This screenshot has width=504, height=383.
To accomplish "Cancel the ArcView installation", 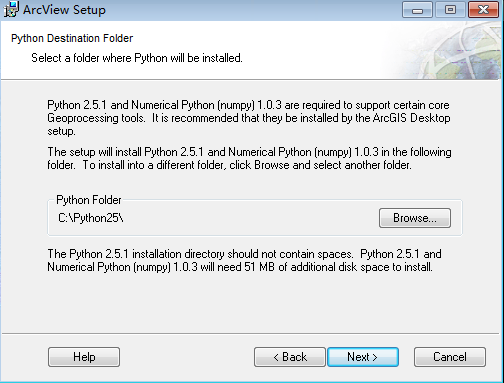I will [x=450, y=357].
